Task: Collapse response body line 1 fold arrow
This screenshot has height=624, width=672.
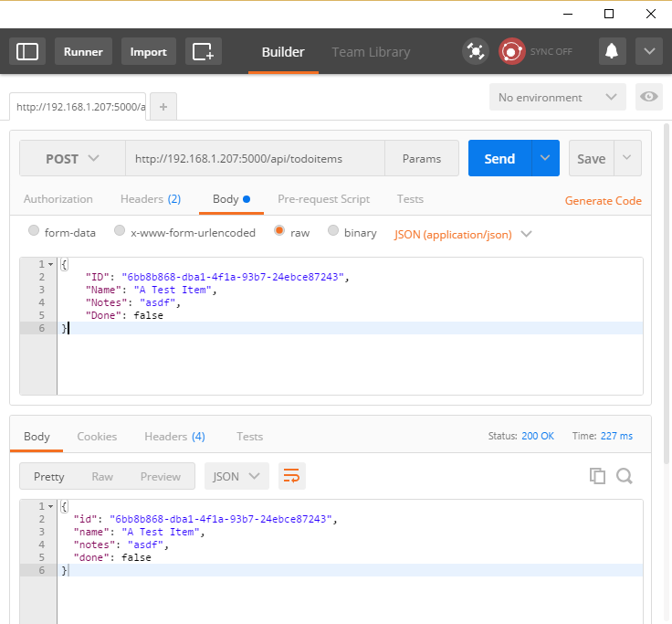Action: (x=51, y=506)
